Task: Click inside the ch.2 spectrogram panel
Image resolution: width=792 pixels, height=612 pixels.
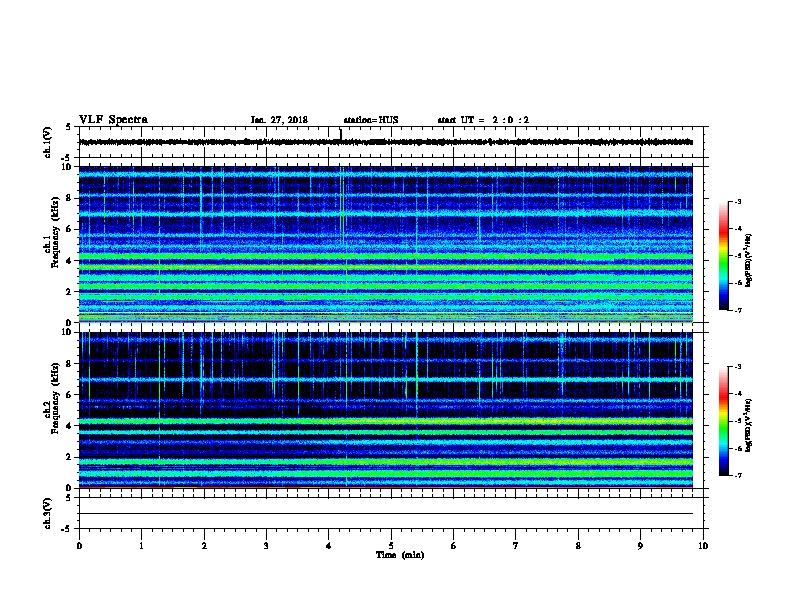Action: point(386,410)
